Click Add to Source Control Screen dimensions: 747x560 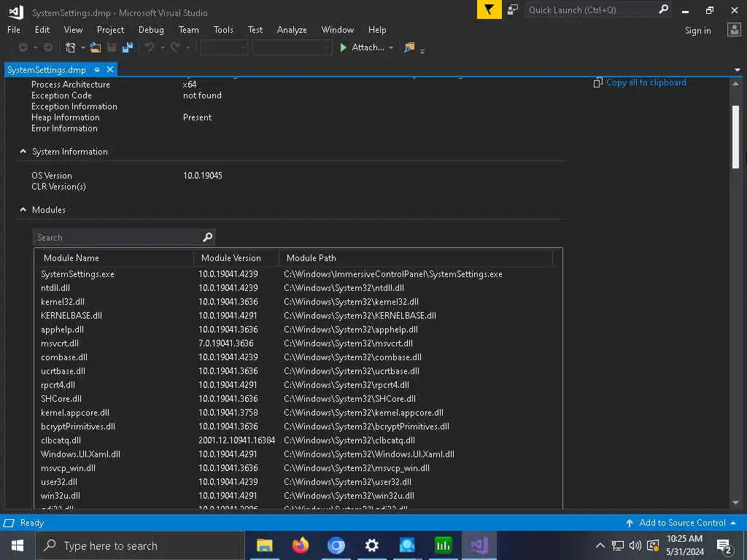click(x=682, y=523)
